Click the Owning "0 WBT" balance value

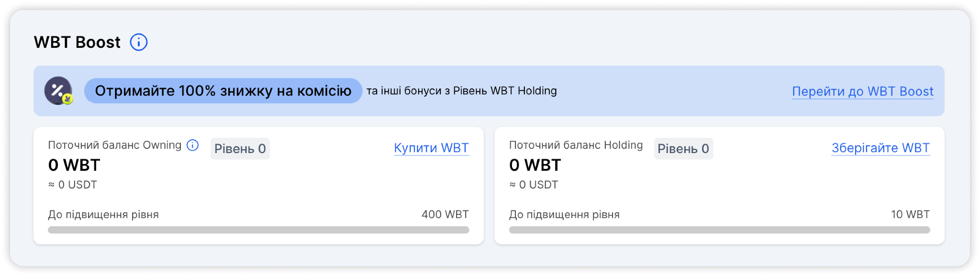pos(74,165)
